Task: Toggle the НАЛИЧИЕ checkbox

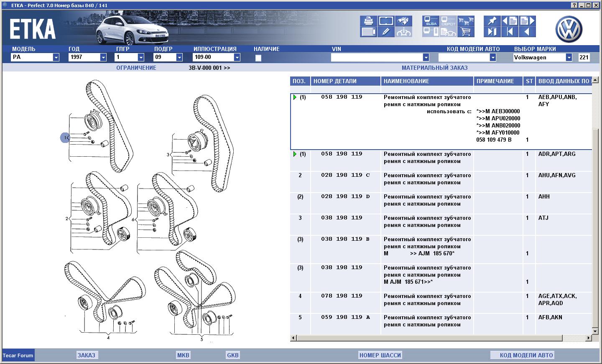Action: [x=258, y=58]
